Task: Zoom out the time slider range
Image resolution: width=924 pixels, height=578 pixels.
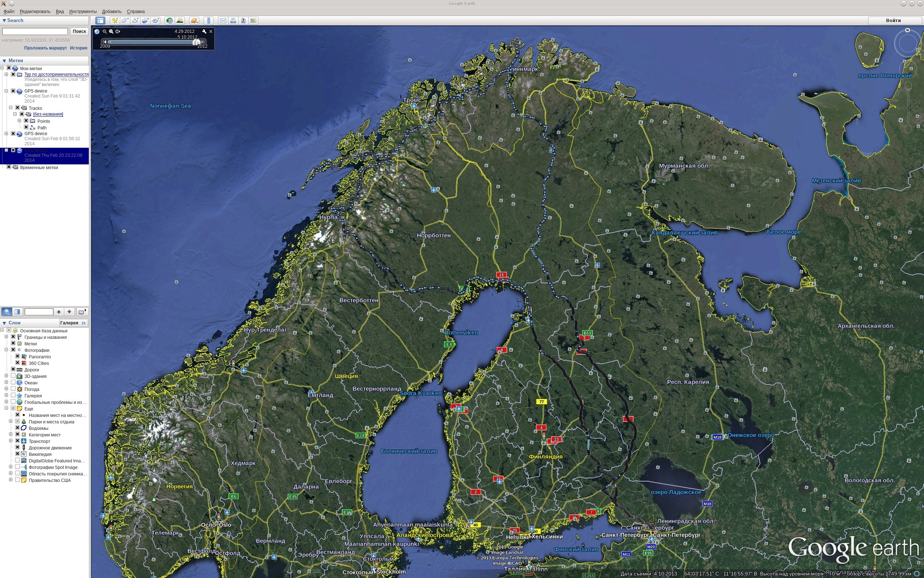Action: point(104,31)
